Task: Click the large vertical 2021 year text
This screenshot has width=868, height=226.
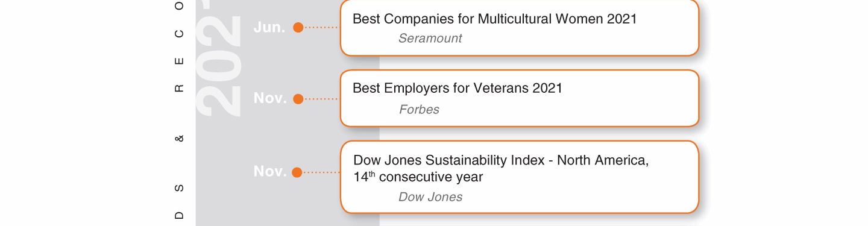Action: 218,58
